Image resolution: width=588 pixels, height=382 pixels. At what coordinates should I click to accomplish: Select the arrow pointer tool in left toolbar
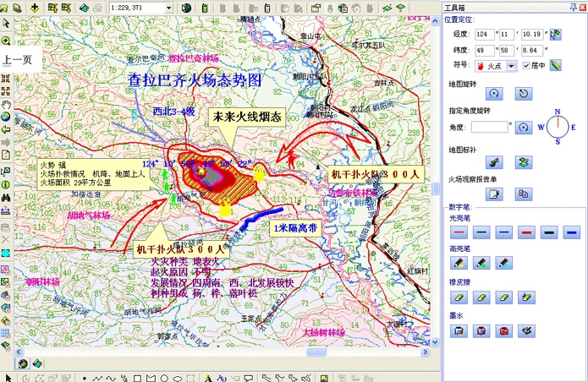(x=6, y=24)
